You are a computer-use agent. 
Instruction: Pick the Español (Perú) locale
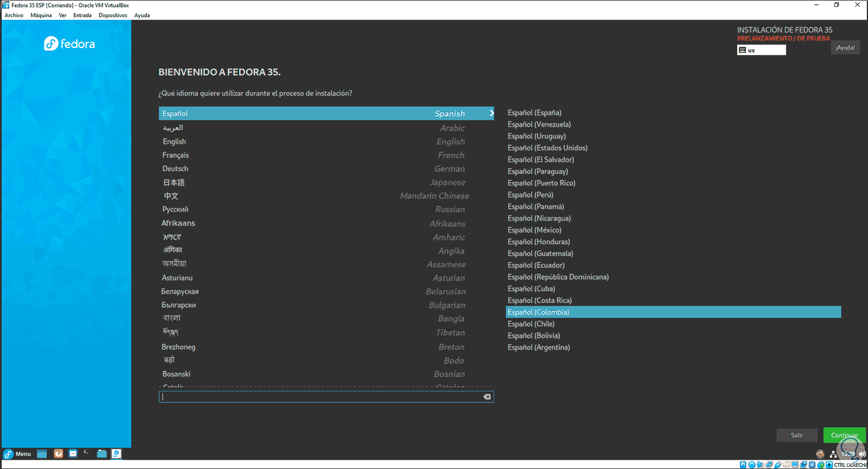[x=674, y=195]
